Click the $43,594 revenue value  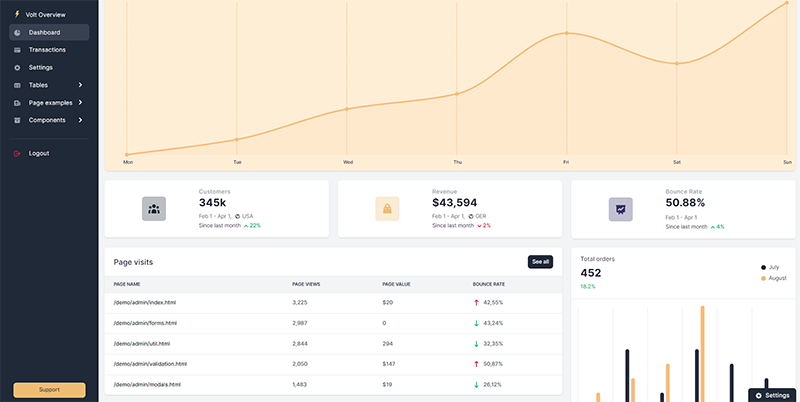click(455, 203)
